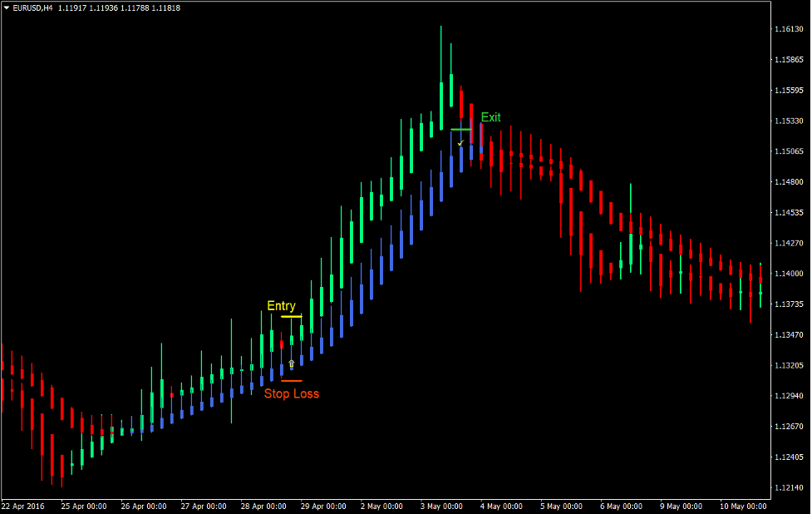Click the green Exit text label
Viewport: 812px width, 514px height.
coord(490,117)
